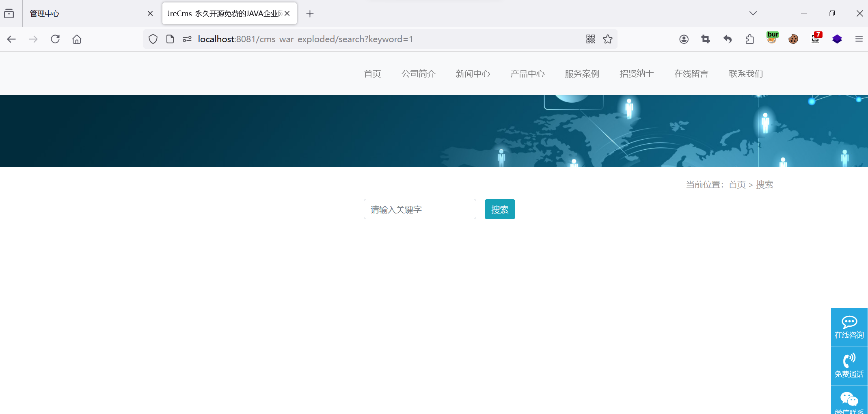This screenshot has width=868, height=414.
Task: Open the 招贤纳士 page
Action: [x=637, y=73]
